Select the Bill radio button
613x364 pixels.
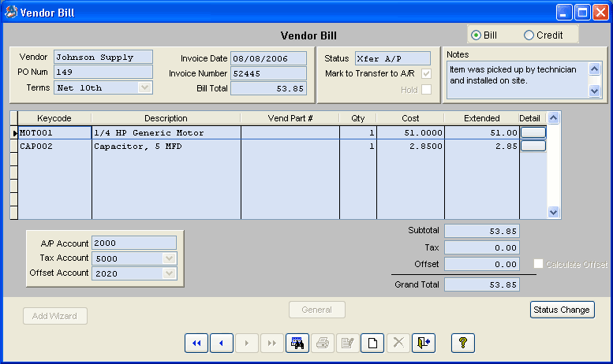pyautogui.click(x=476, y=35)
